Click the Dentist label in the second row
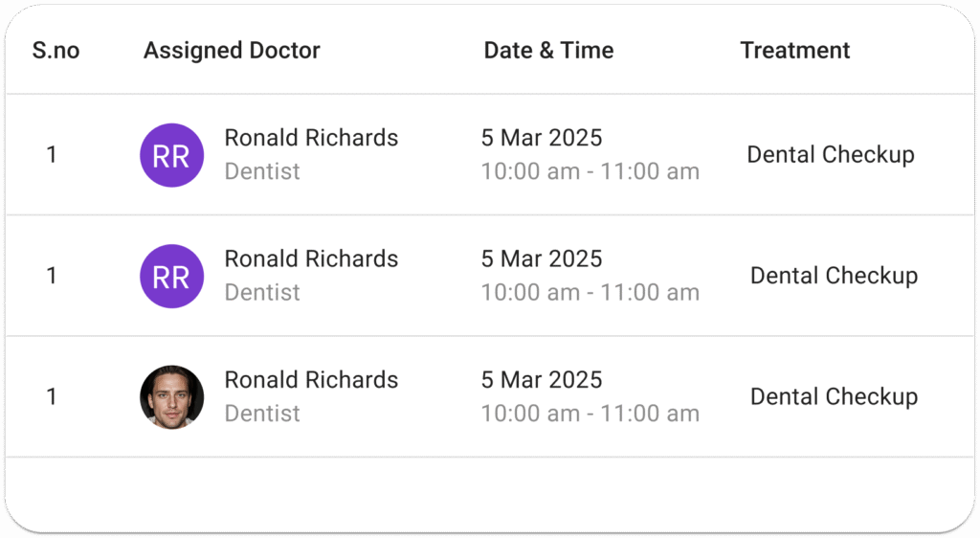 coord(262,292)
